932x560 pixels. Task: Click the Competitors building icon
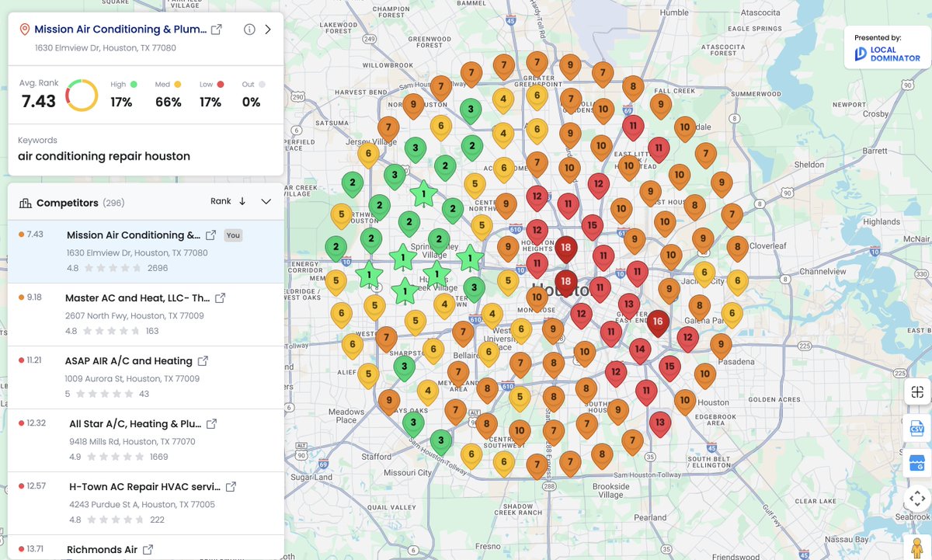click(25, 203)
